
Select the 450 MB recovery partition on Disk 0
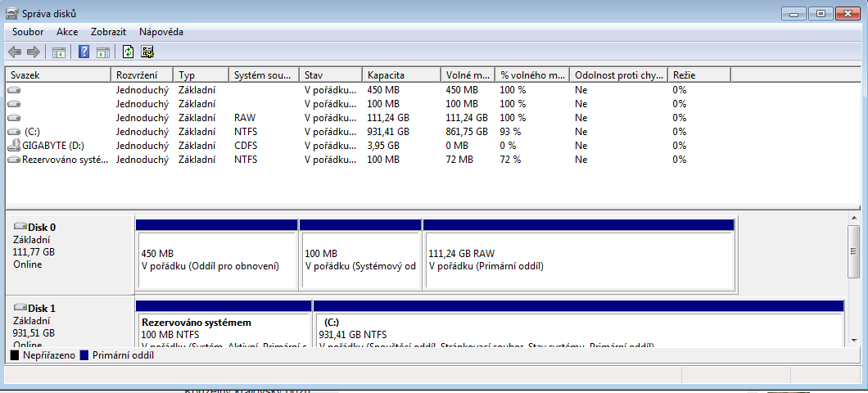point(216,260)
